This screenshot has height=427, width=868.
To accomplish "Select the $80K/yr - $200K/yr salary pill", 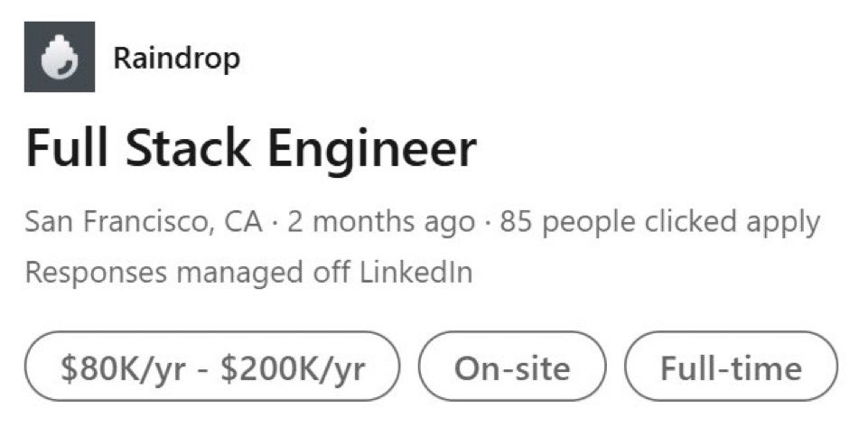I will coord(211,367).
